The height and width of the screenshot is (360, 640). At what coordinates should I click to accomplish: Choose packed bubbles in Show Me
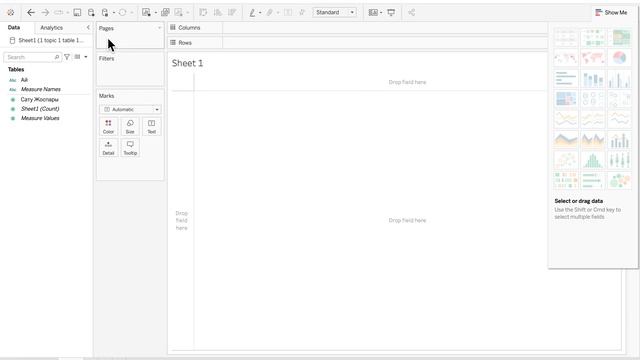[x=619, y=180]
